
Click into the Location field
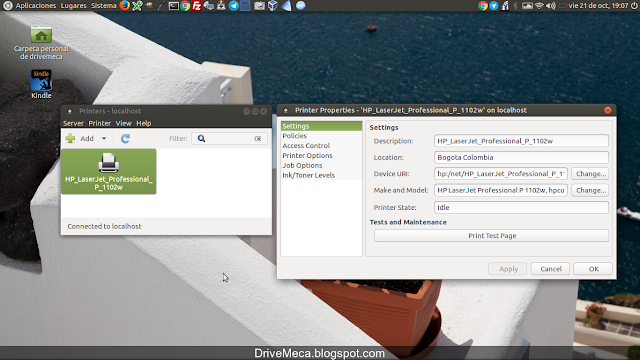pyautogui.click(x=521, y=157)
